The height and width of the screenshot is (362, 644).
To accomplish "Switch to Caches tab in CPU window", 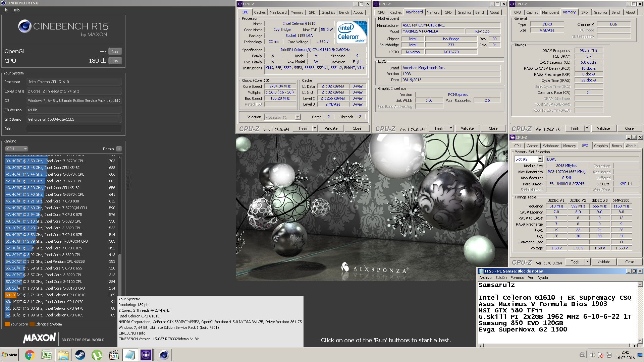I will [260, 12].
